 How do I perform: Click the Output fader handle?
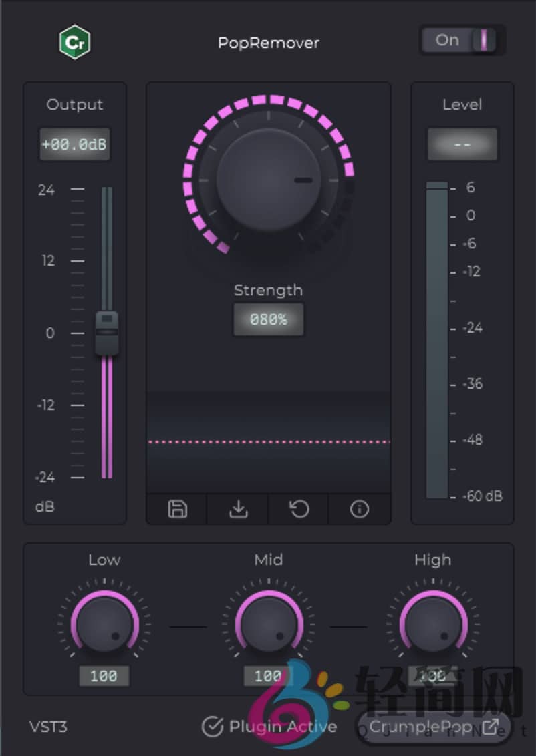click(107, 332)
